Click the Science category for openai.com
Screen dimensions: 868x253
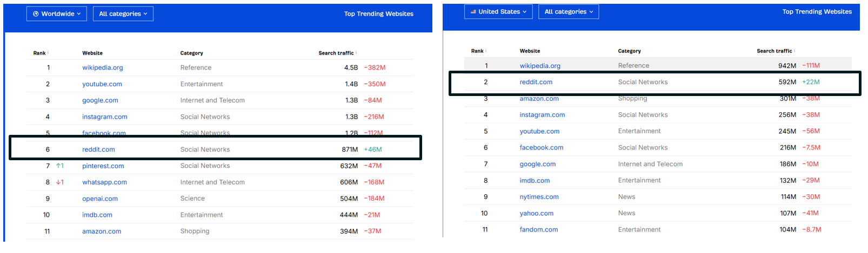pyautogui.click(x=192, y=199)
